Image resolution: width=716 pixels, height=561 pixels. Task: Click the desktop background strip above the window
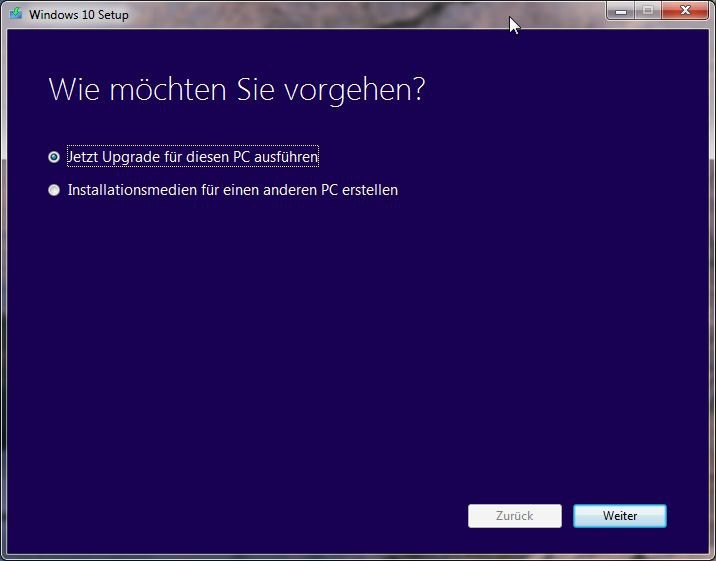point(350,2)
